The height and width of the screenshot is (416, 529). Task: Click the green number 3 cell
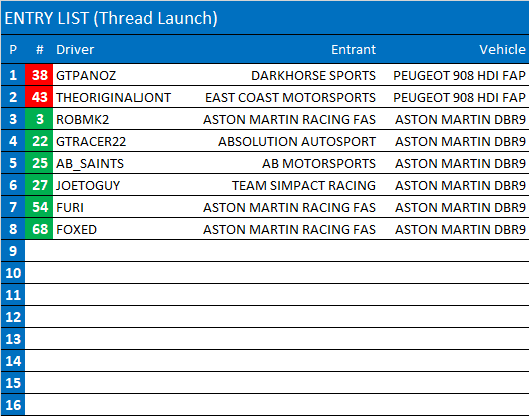[39, 119]
